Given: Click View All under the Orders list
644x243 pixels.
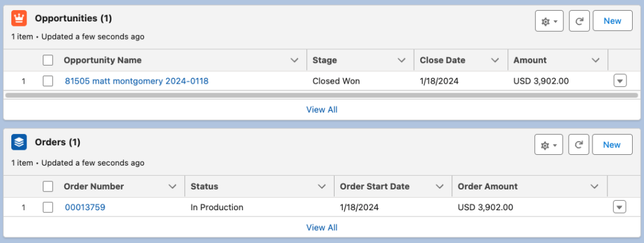Looking at the screenshot, I should click(x=322, y=227).
